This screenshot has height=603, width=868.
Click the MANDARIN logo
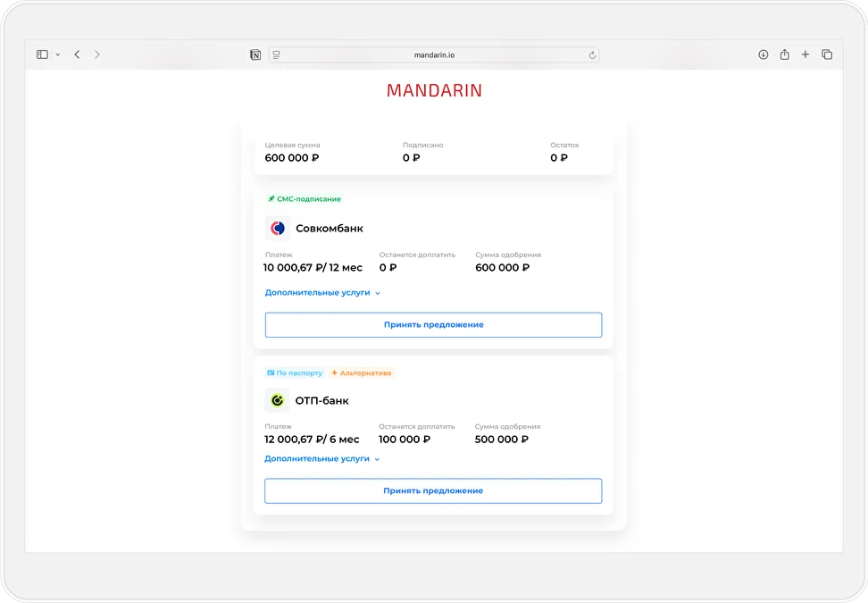[434, 90]
